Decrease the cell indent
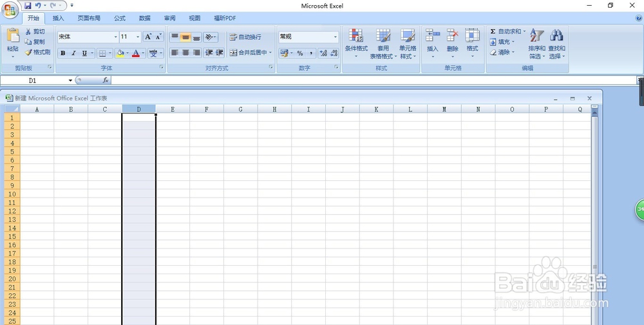The image size is (644, 325). (x=209, y=53)
